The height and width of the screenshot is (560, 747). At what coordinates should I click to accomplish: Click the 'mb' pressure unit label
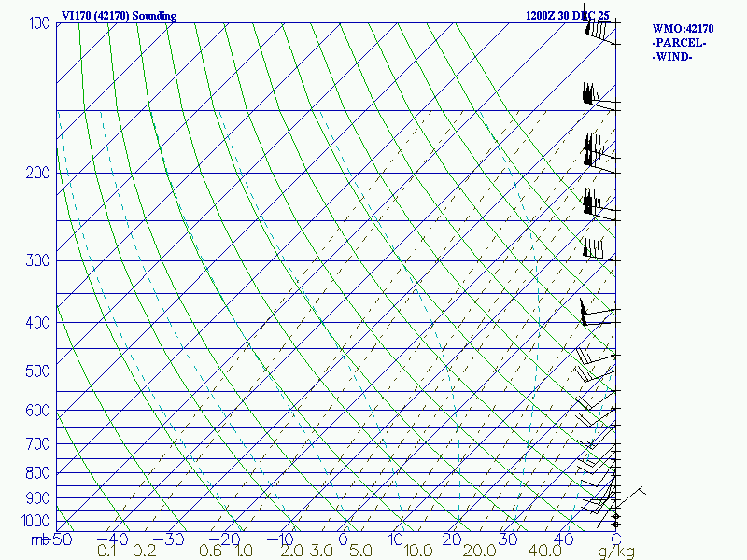[x=40, y=540]
